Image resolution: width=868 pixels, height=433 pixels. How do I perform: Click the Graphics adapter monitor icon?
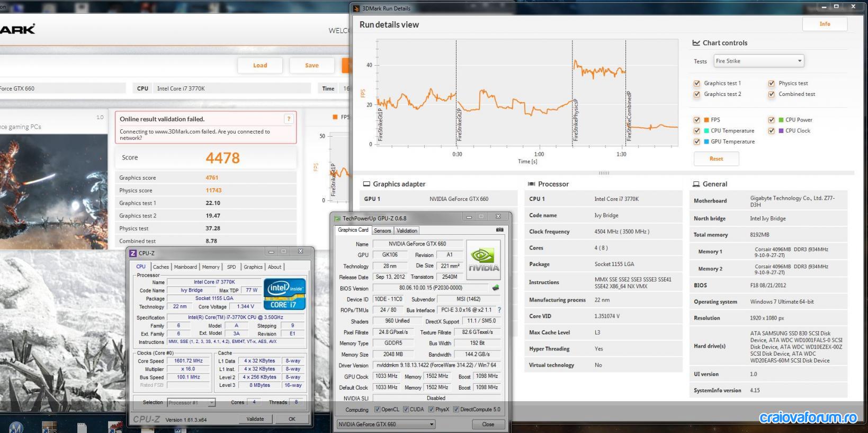366,184
